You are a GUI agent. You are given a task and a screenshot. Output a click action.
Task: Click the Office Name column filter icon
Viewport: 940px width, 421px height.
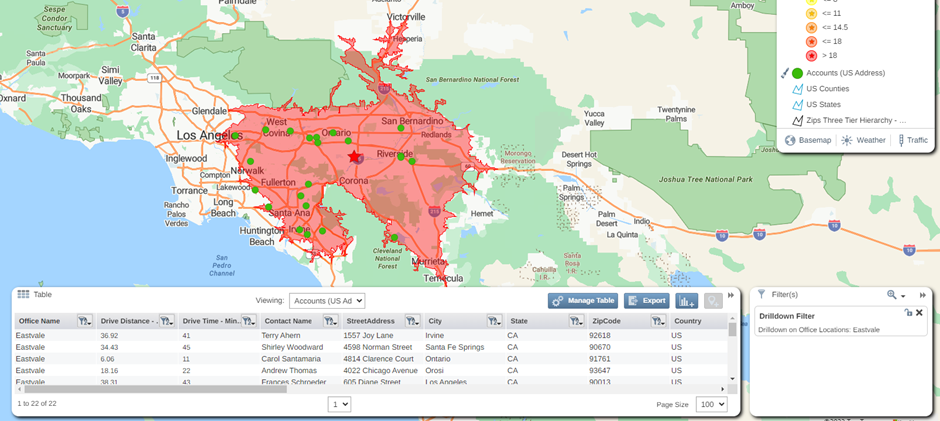(84, 321)
